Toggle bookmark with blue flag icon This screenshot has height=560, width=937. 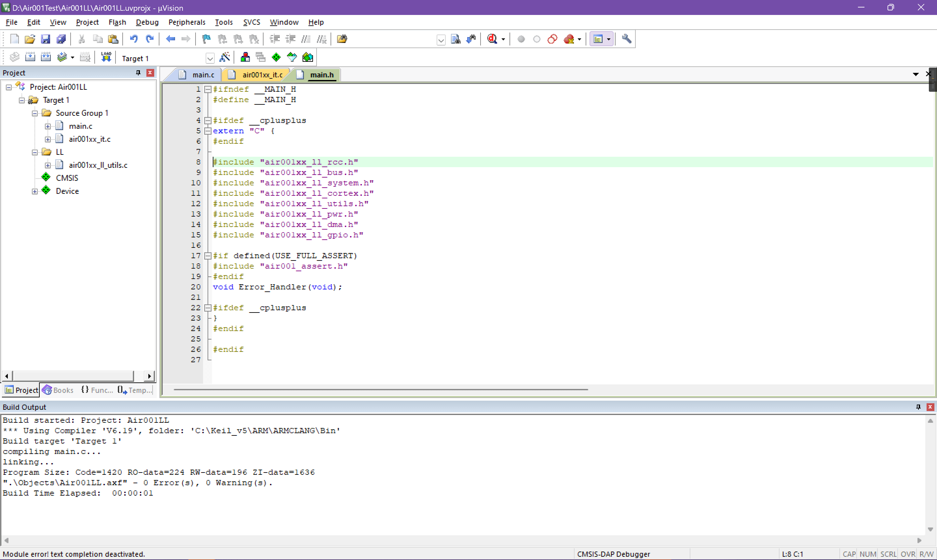[206, 39]
